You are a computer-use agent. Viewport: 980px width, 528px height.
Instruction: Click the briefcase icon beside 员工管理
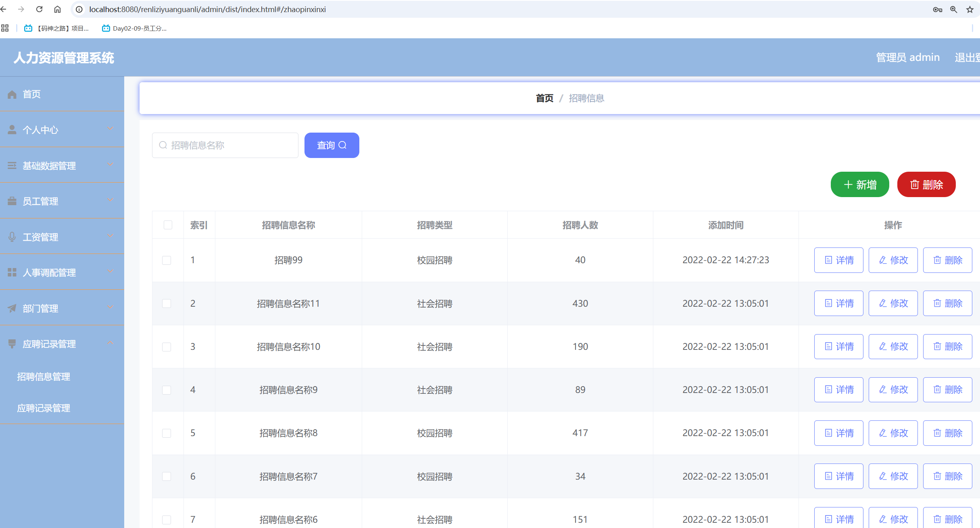[x=12, y=201]
